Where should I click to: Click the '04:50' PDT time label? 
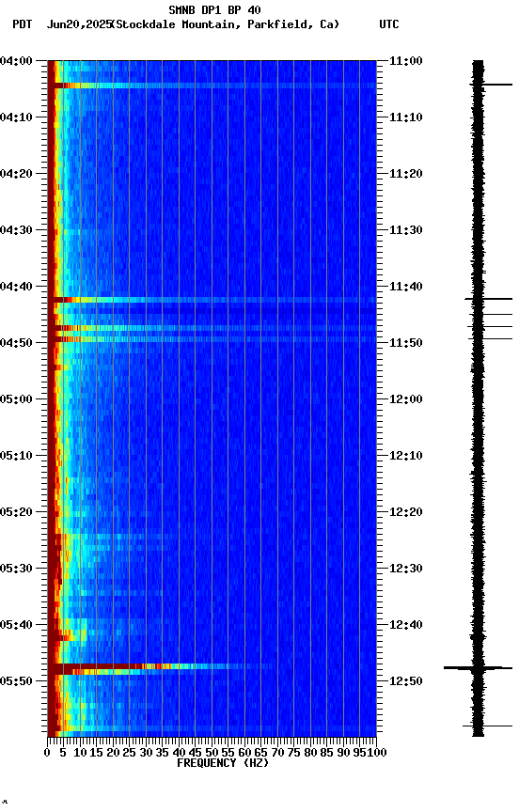coord(16,343)
